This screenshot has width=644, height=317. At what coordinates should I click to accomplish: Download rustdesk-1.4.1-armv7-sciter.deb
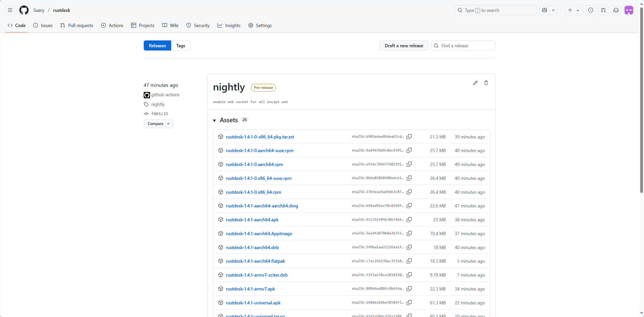(x=257, y=275)
